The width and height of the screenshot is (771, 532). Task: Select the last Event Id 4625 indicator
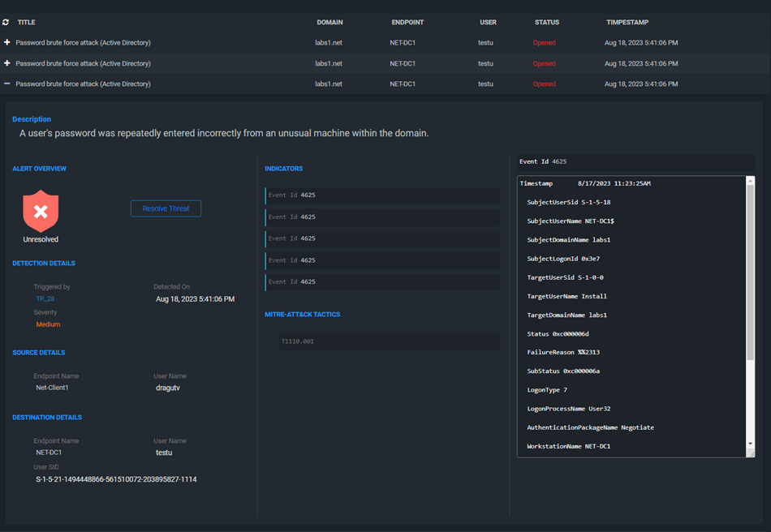(382, 281)
